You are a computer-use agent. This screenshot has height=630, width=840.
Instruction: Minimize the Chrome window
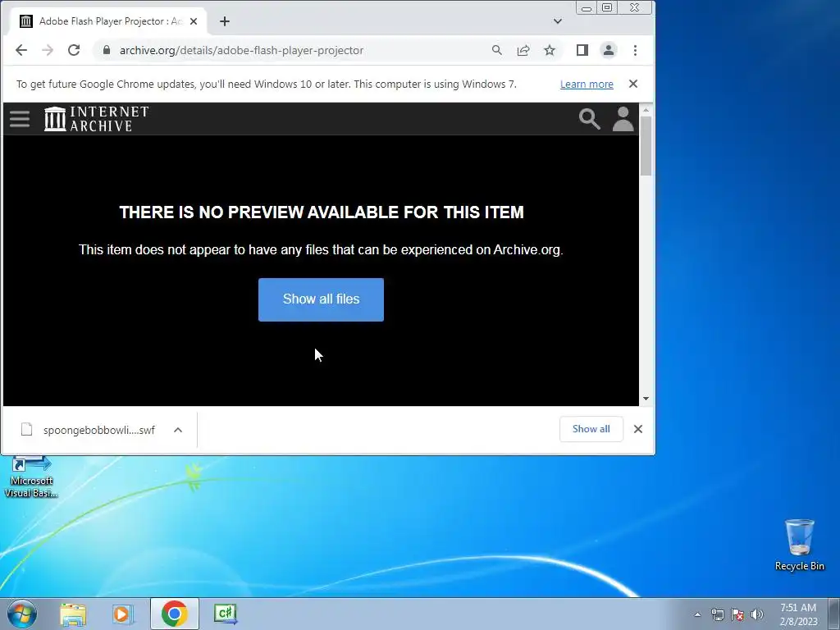(x=587, y=7)
